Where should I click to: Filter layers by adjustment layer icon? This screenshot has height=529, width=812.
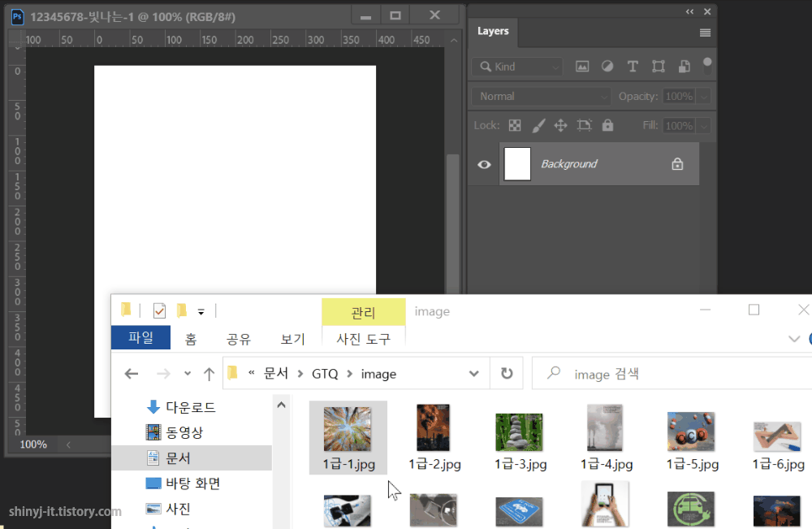pos(607,67)
